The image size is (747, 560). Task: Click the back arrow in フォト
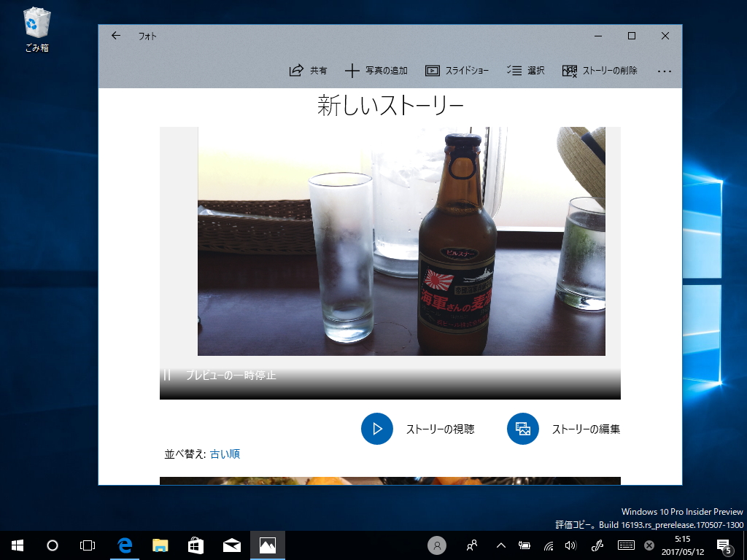tap(115, 35)
